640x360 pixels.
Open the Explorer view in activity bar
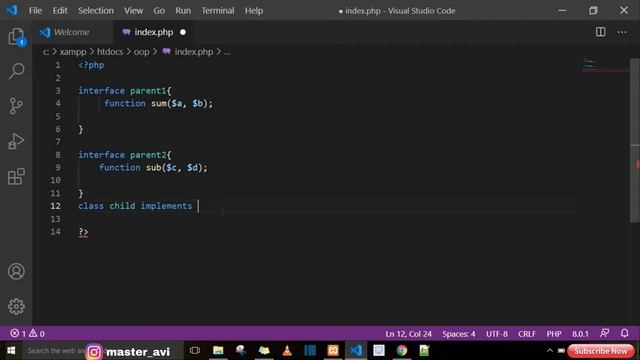click(x=16, y=37)
